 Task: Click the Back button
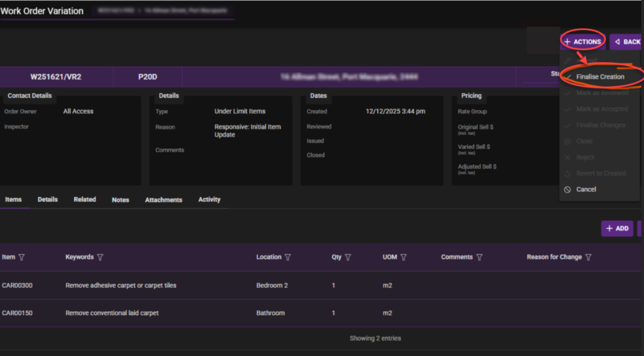pyautogui.click(x=626, y=42)
